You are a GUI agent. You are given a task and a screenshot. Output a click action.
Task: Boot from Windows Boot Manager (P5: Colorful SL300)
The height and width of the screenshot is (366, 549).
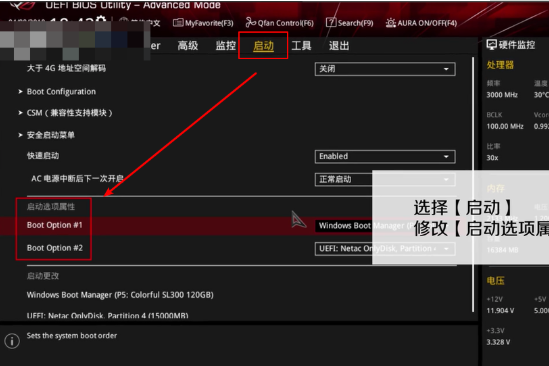tap(120, 295)
